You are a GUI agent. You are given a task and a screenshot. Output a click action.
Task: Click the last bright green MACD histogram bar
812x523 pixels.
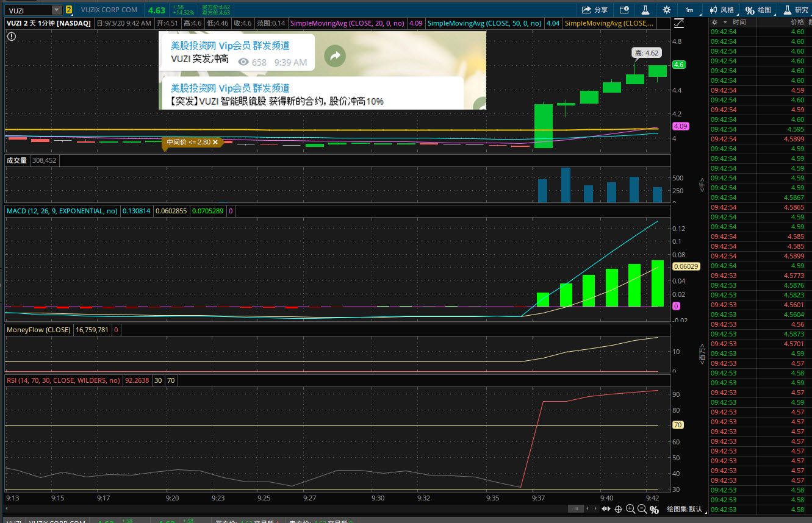click(658, 283)
